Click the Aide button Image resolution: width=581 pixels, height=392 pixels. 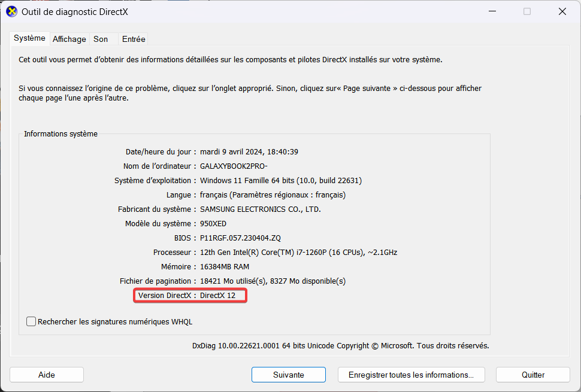[x=47, y=375]
